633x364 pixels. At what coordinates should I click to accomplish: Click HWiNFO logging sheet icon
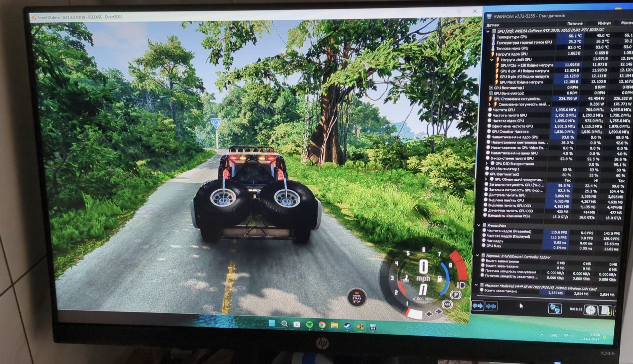[605, 310]
